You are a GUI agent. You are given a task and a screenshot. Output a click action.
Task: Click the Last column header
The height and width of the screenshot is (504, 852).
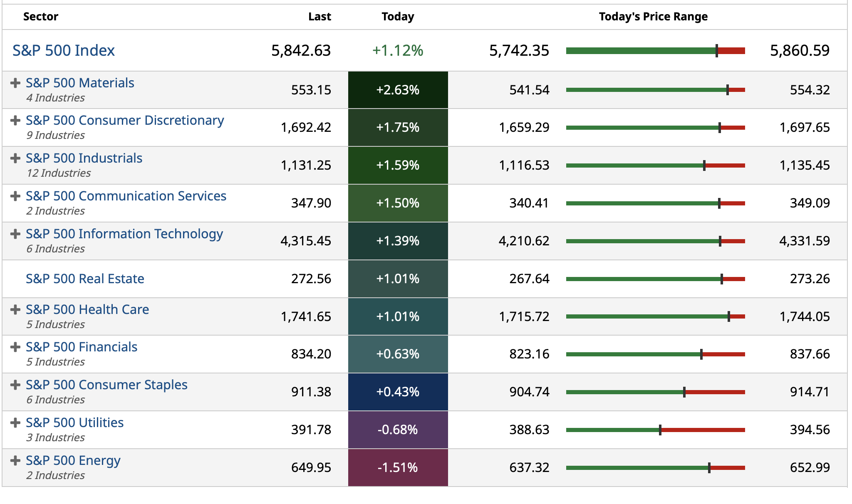319,17
